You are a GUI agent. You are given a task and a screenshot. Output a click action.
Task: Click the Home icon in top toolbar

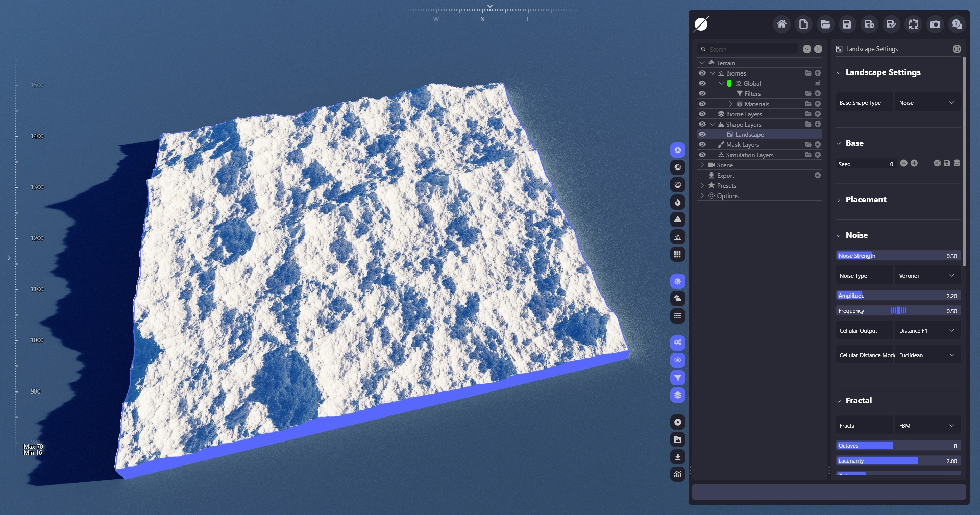click(x=781, y=24)
